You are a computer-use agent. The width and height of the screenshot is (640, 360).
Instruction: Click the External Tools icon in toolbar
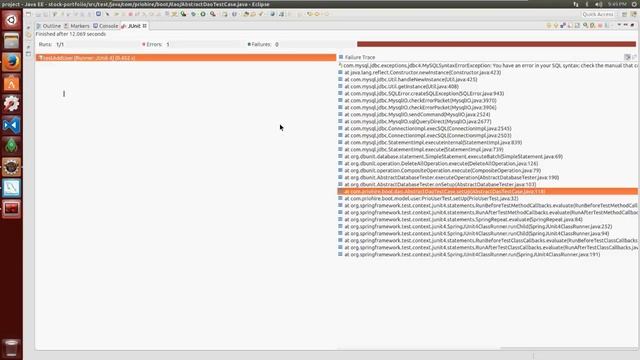click(x=213, y=14)
